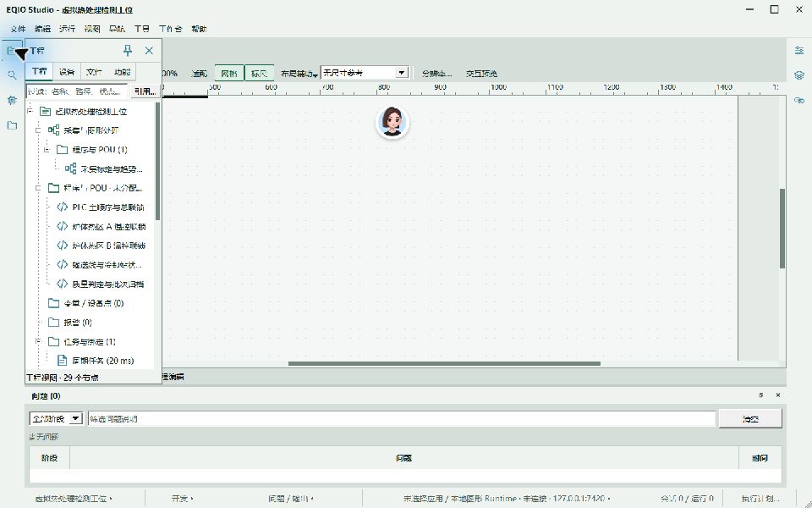Image resolution: width=812 pixels, height=508 pixels.
Task: Float the 问题 (0) panel
Action: [x=760, y=395]
